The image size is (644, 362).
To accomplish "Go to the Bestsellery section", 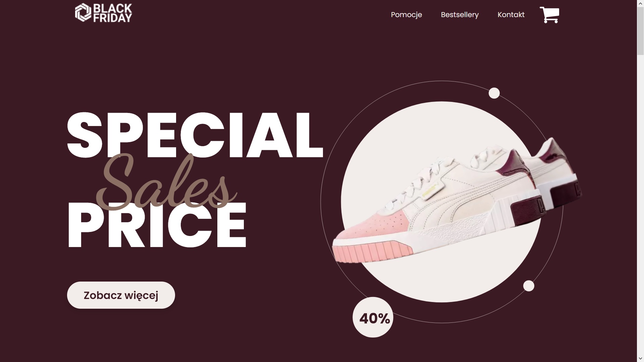I will pyautogui.click(x=460, y=15).
